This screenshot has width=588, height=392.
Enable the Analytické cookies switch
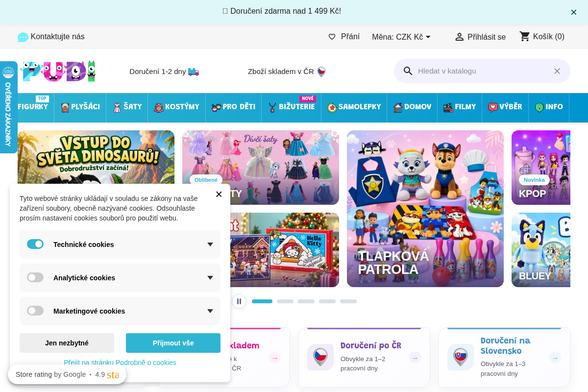pyautogui.click(x=35, y=277)
